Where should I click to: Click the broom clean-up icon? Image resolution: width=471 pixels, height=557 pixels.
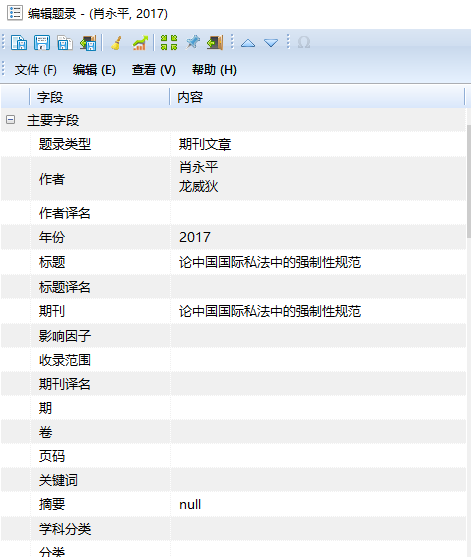tap(117, 43)
